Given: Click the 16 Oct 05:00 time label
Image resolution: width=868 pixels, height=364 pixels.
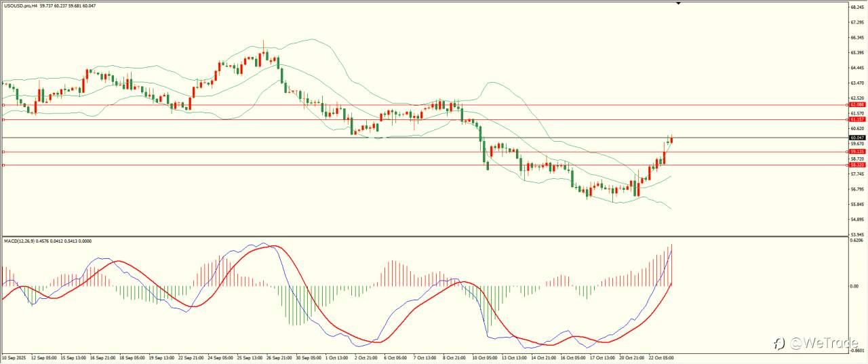Looking at the screenshot, I should coord(574,357).
